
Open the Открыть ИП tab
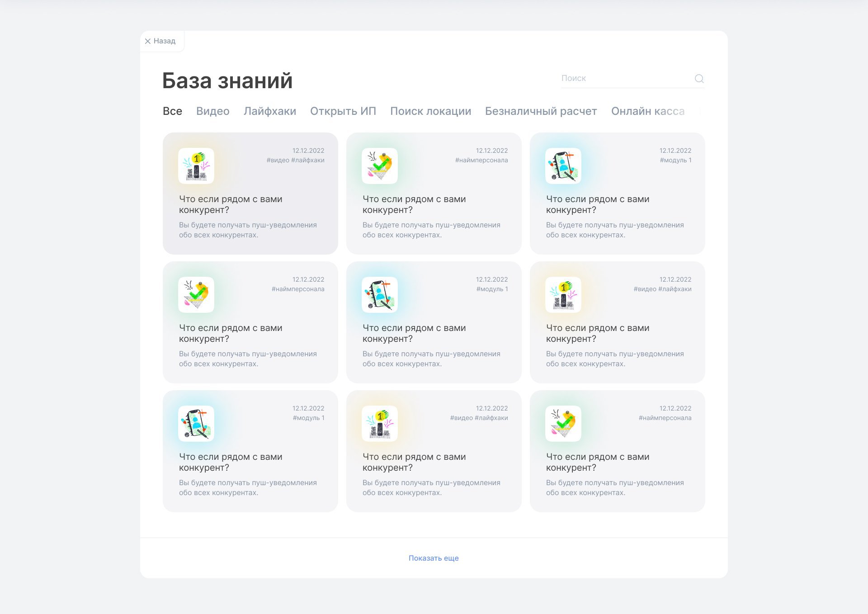click(343, 111)
